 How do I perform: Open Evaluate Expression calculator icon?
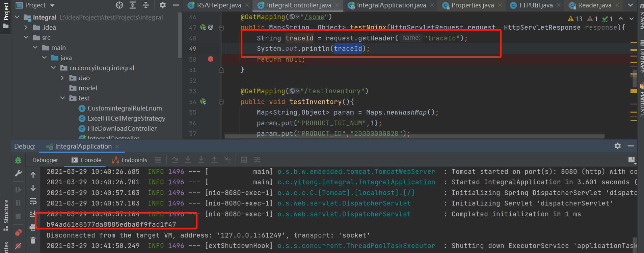244,160
